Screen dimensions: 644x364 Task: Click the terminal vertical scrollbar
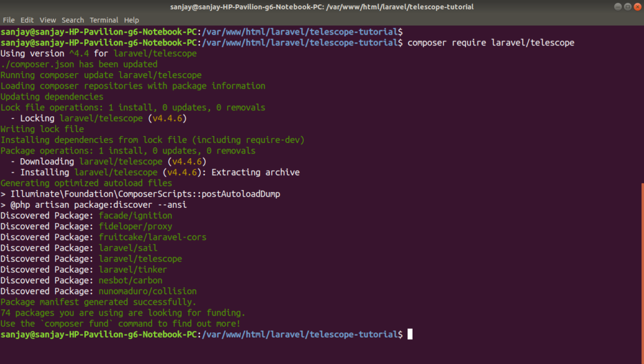coord(642,271)
